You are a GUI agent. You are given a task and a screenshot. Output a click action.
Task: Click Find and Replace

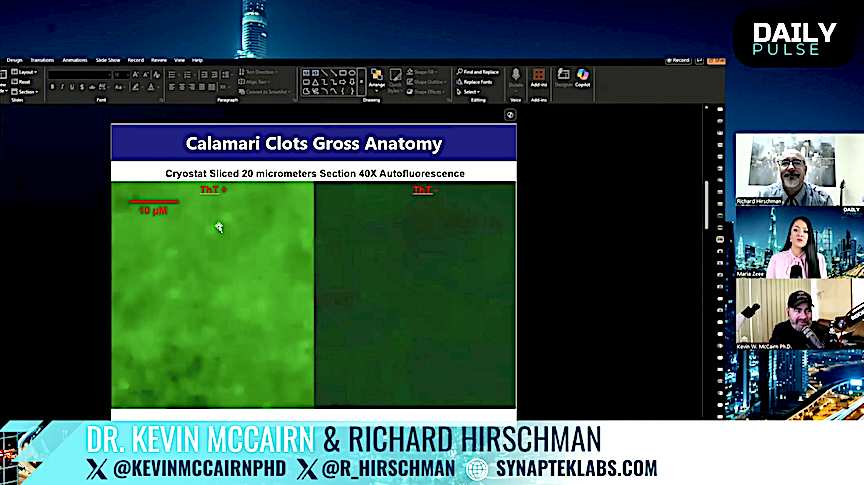pyautogui.click(x=479, y=72)
